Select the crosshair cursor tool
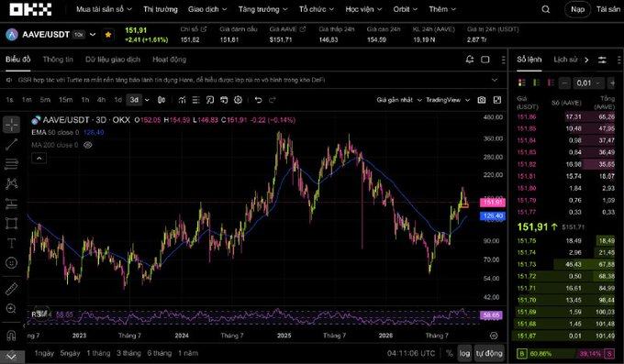This screenshot has width=624, height=364. point(12,125)
